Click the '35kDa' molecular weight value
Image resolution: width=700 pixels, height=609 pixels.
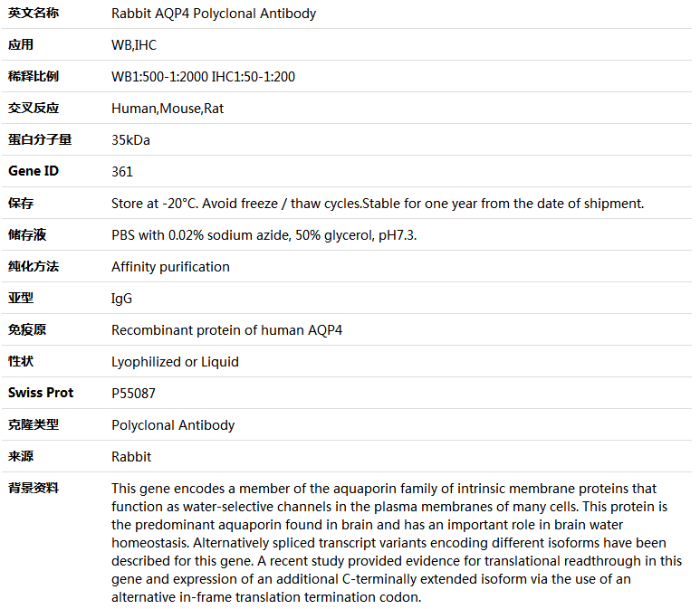pos(130,140)
